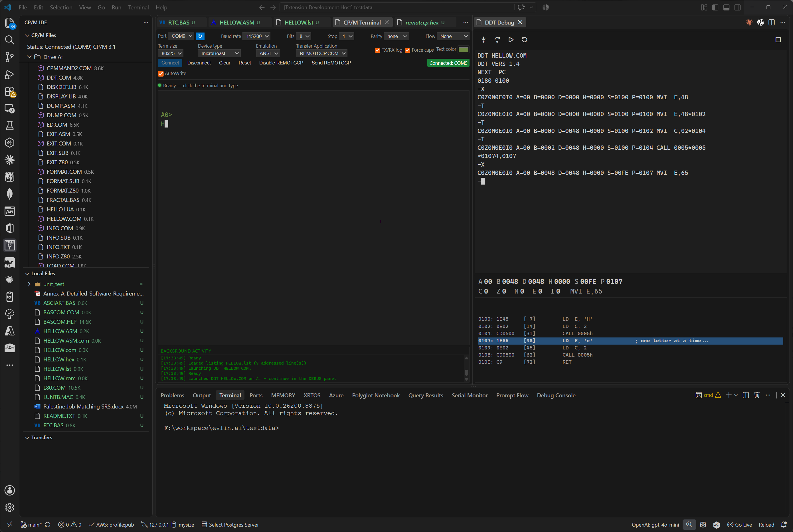793x532 pixels.
Task: Click the Connect button
Action: (170, 63)
